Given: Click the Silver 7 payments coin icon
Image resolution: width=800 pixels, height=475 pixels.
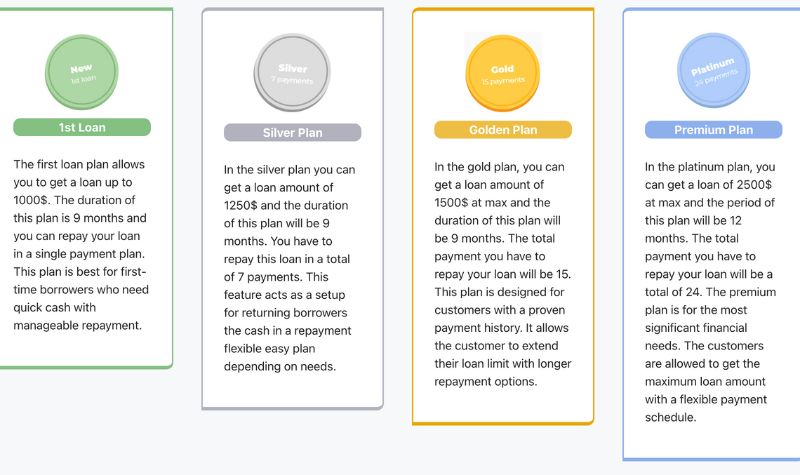Looking at the screenshot, I should coord(292,72).
